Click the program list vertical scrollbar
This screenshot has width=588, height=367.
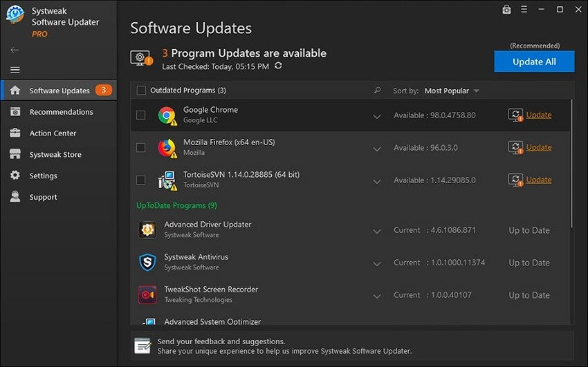(x=571, y=164)
